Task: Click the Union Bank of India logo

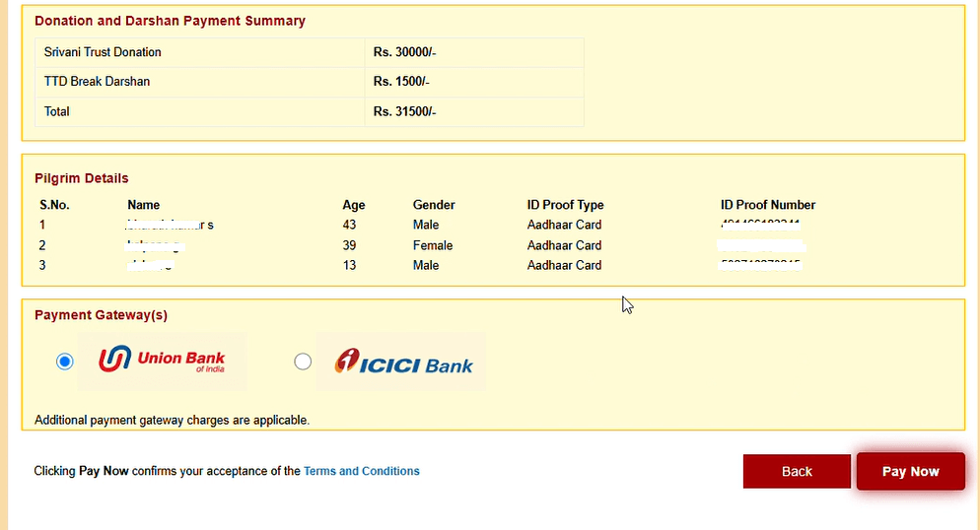Action: [x=163, y=361]
